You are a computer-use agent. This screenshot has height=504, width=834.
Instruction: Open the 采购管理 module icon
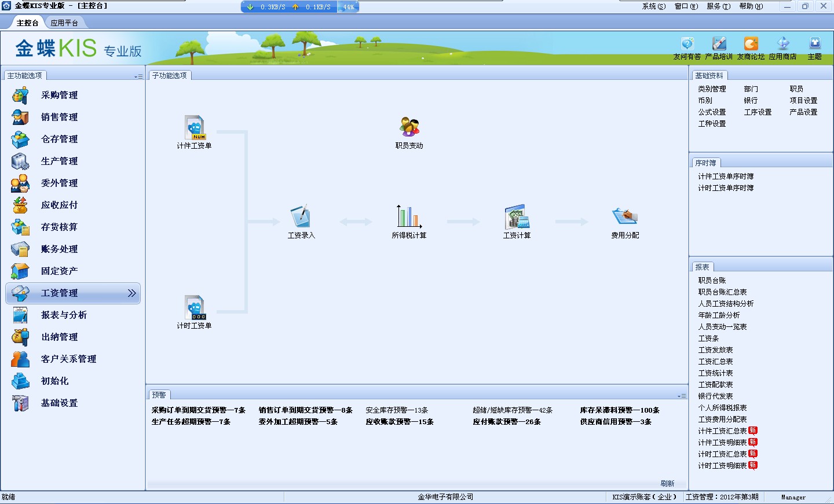20,95
